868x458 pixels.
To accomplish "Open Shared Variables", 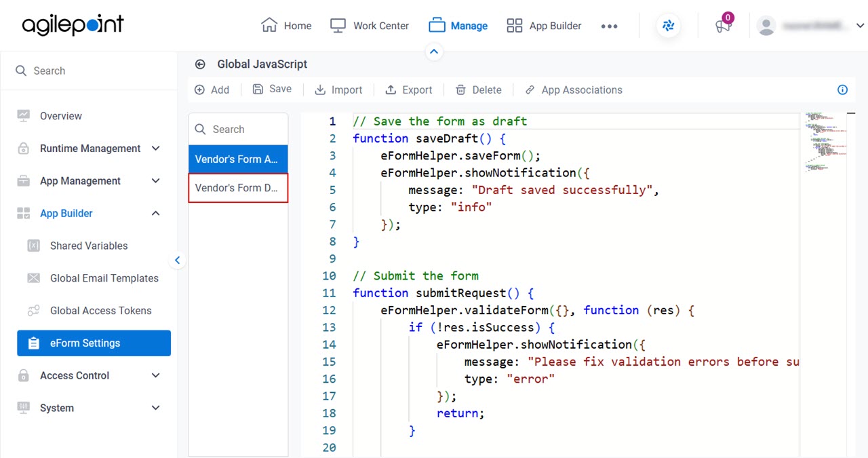I will [89, 246].
